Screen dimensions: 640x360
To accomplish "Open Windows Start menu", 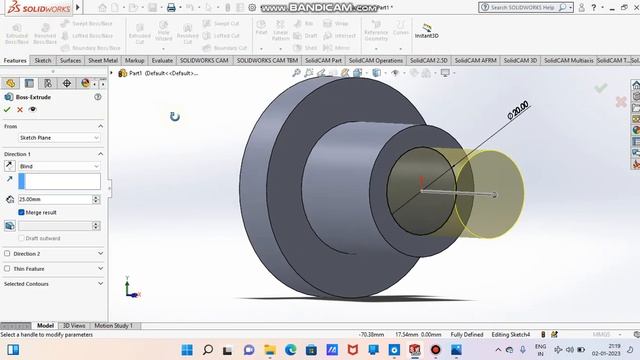I will click(187, 350).
